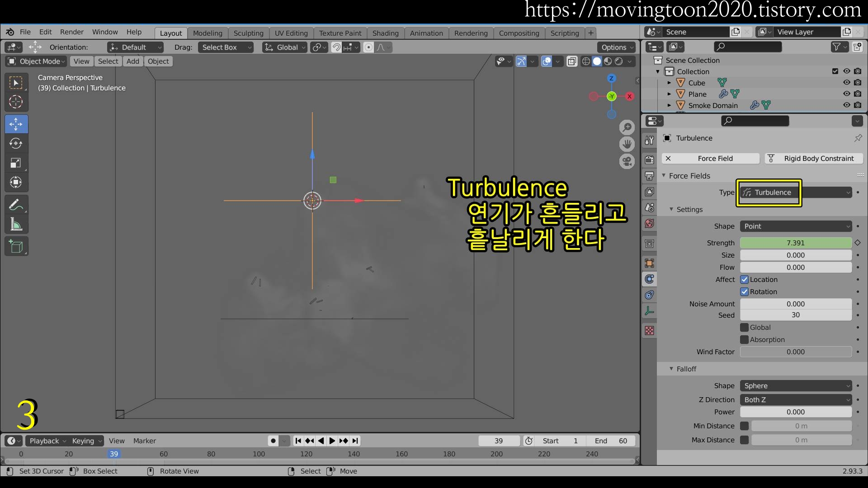Open the force field Type dropdown
This screenshot has width=868, height=488.
tap(796, 192)
